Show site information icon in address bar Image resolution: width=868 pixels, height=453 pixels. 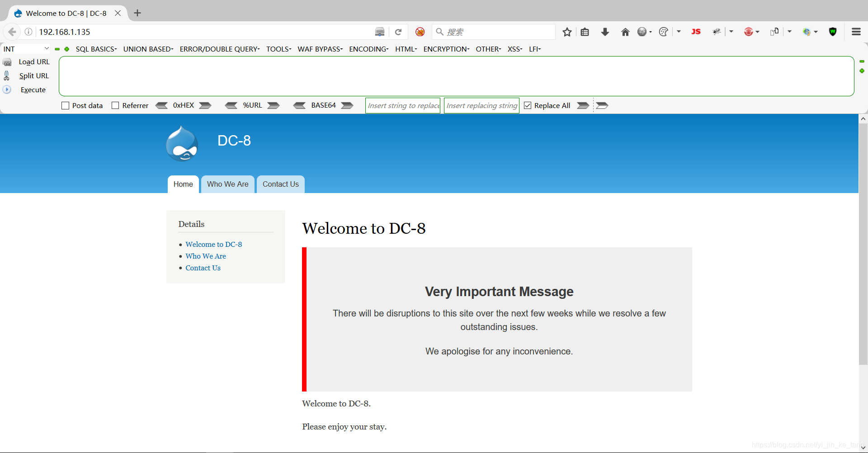[28, 32]
